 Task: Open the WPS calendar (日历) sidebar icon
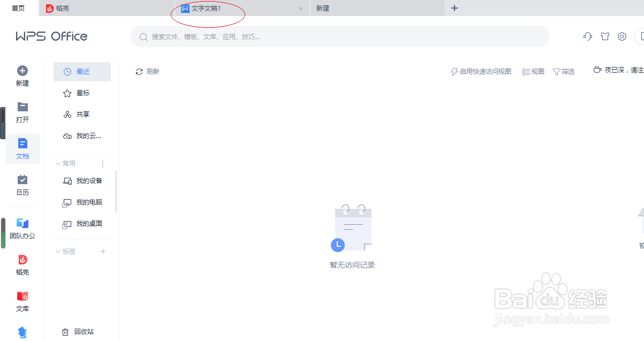[x=22, y=185]
